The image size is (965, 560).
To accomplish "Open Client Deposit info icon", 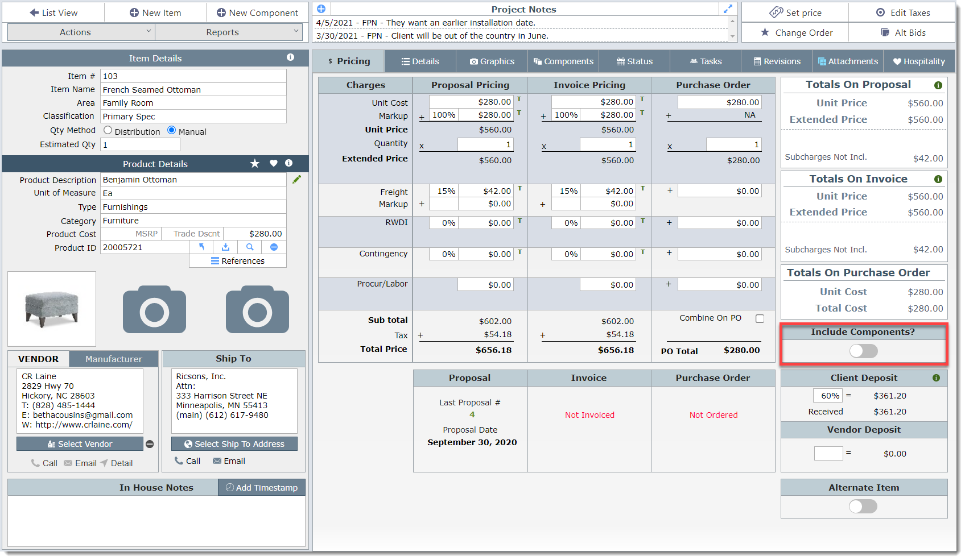I will 936,378.
